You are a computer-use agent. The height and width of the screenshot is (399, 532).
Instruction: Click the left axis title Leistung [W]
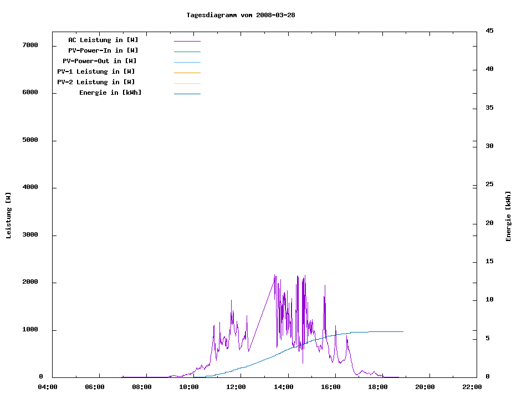(8, 216)
